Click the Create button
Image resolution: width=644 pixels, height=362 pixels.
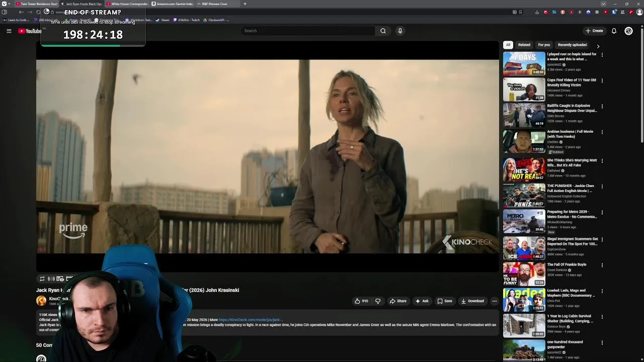tap(594, 31)
